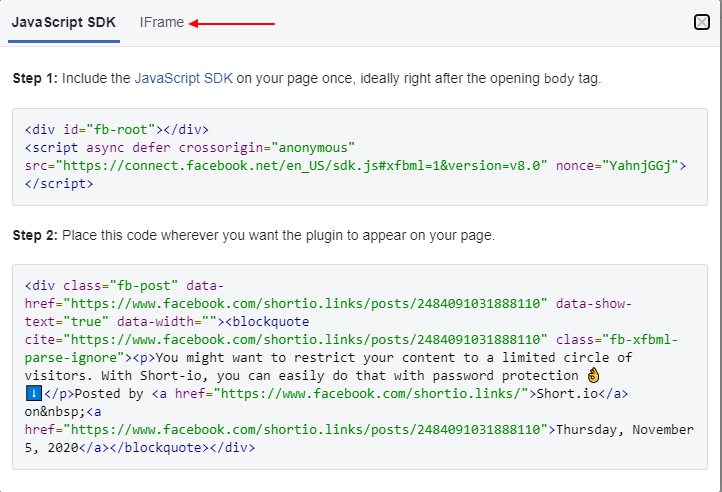Click the </blockquote></div> closing tags

click(x=182, y=447)
